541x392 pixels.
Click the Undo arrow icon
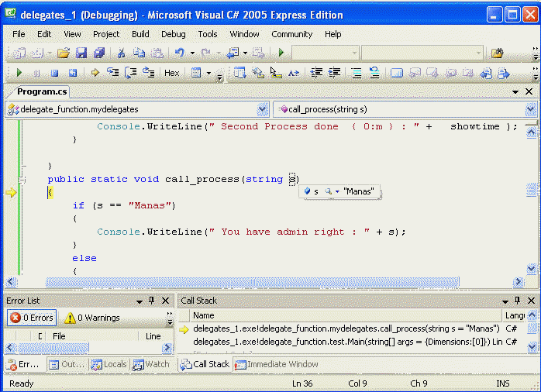pos(179,53)
